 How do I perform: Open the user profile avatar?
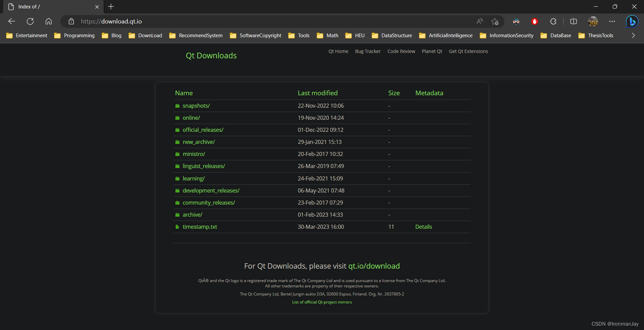pos(593,21)
